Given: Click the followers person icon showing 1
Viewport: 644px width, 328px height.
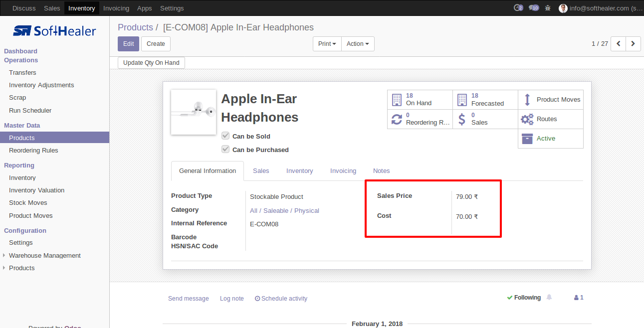Looking at the screenshot, I should 579,298.
